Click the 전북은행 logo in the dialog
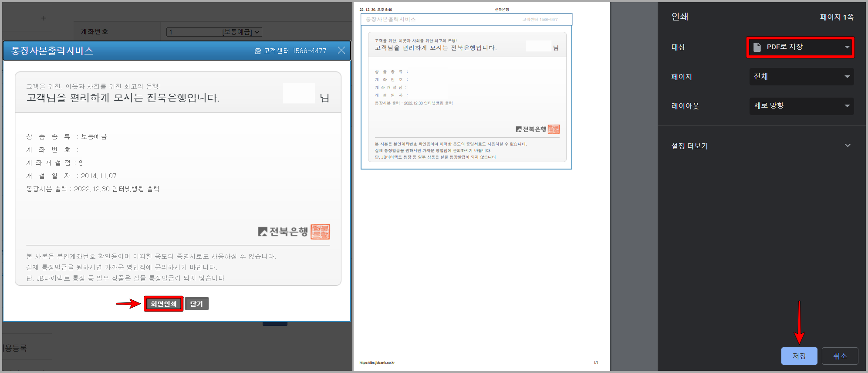The height and width of the screenshot is (373, 868). coord(283,232)
